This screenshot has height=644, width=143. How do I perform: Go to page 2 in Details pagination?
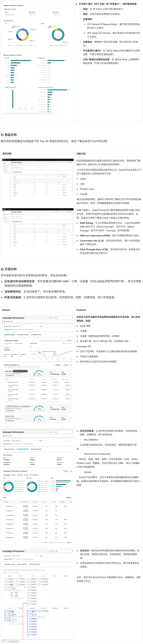53,543
